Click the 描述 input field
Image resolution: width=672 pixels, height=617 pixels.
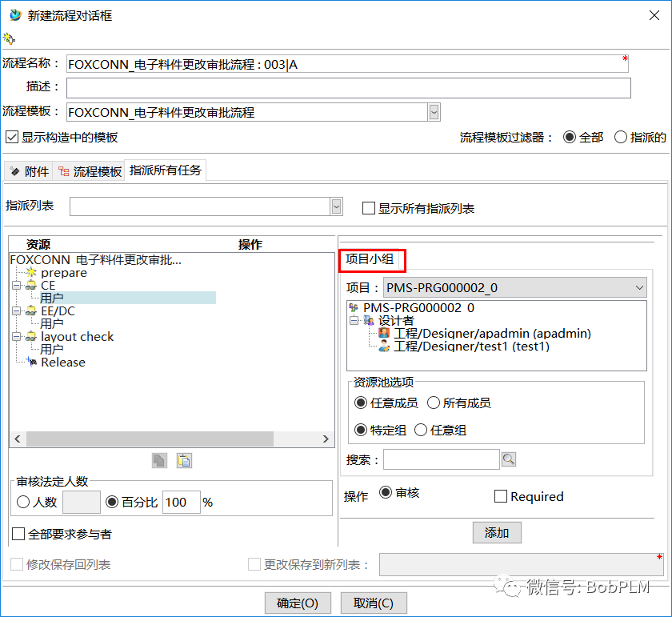pyautogui.click(x=349, y=88)
